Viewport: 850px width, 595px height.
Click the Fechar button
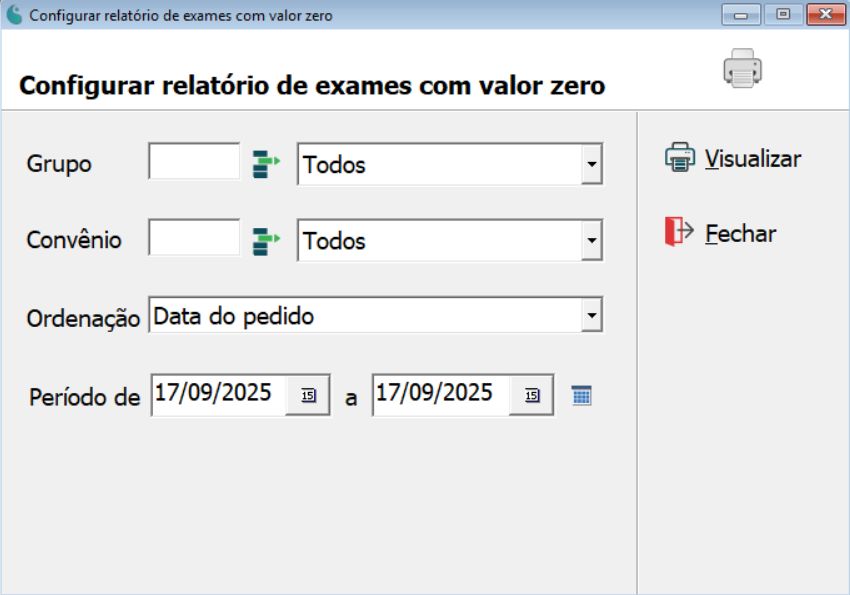[x=741, y=233]
